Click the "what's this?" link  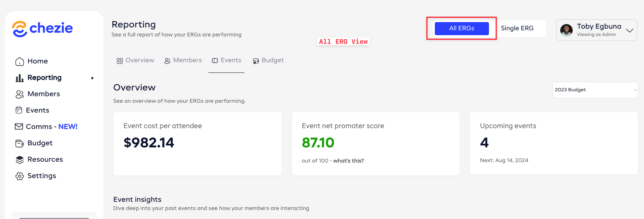click(x=348, y=161)
